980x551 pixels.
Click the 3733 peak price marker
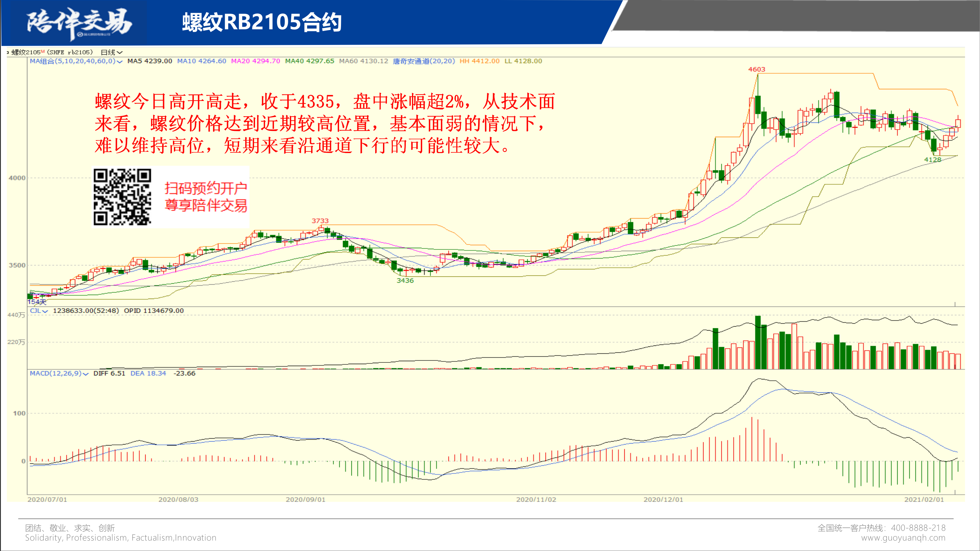320,220
